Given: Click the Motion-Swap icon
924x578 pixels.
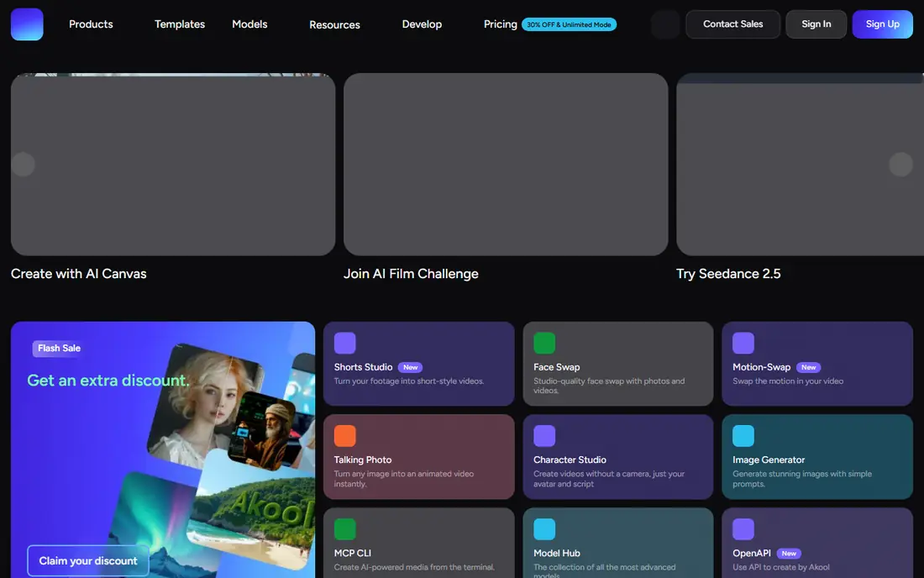Looking at the screenshot, I should click(743, 343).
